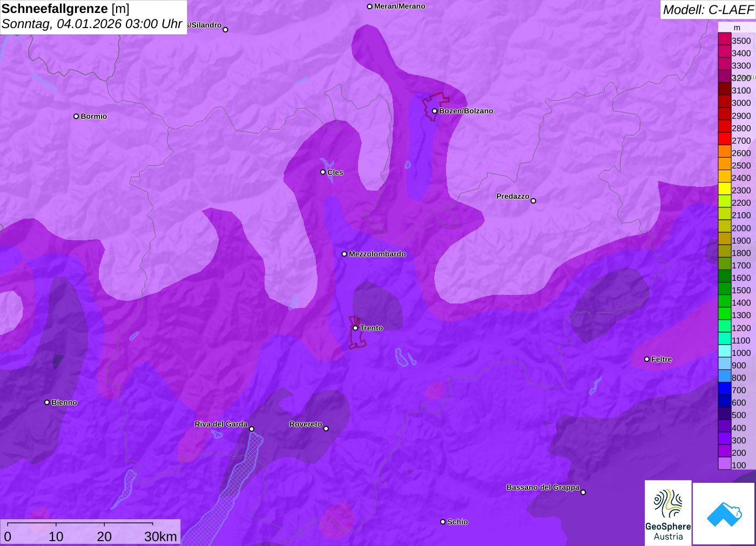This screenshot has height=546, width=756.
Task: Click the blue cloud arrow logo
Action: pos(724,514)
